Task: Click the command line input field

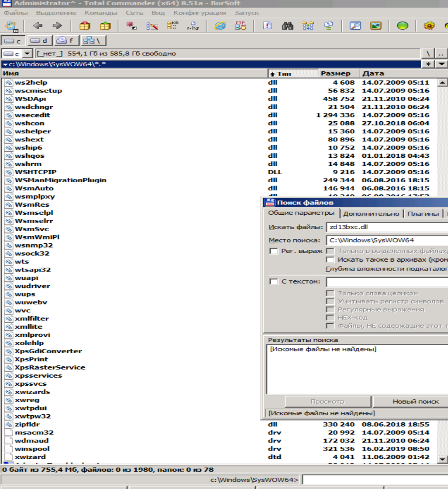Action: point(375,480)
